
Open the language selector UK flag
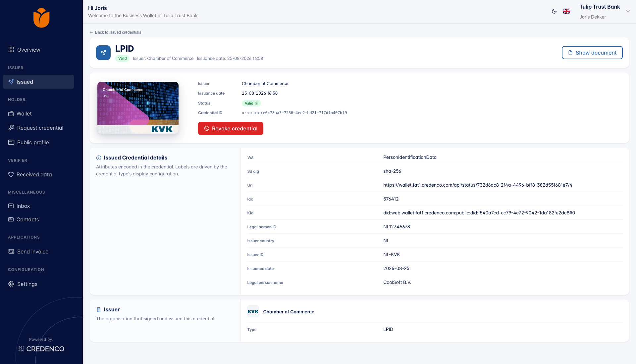pyautogui.click(x=567, y=11)
